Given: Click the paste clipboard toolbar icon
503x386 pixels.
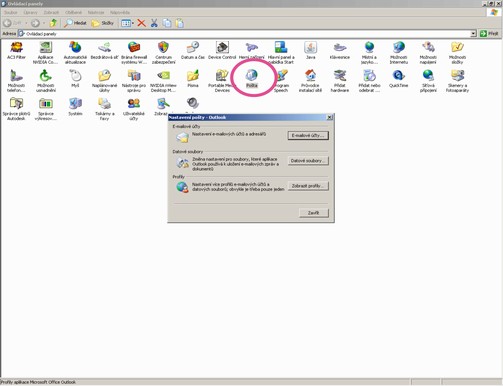Looking at the screenshot, I should pyautogui.click(x=179, y=23).
